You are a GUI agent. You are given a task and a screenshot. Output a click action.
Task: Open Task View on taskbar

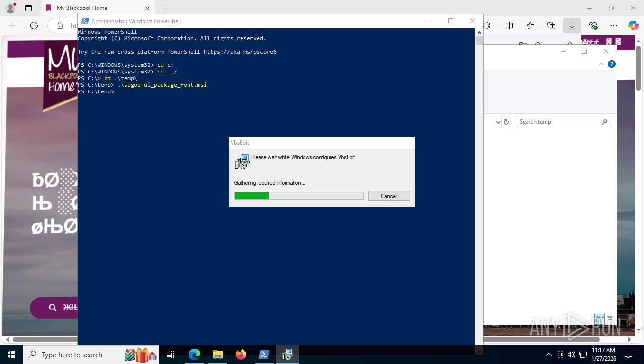point(170,354)
